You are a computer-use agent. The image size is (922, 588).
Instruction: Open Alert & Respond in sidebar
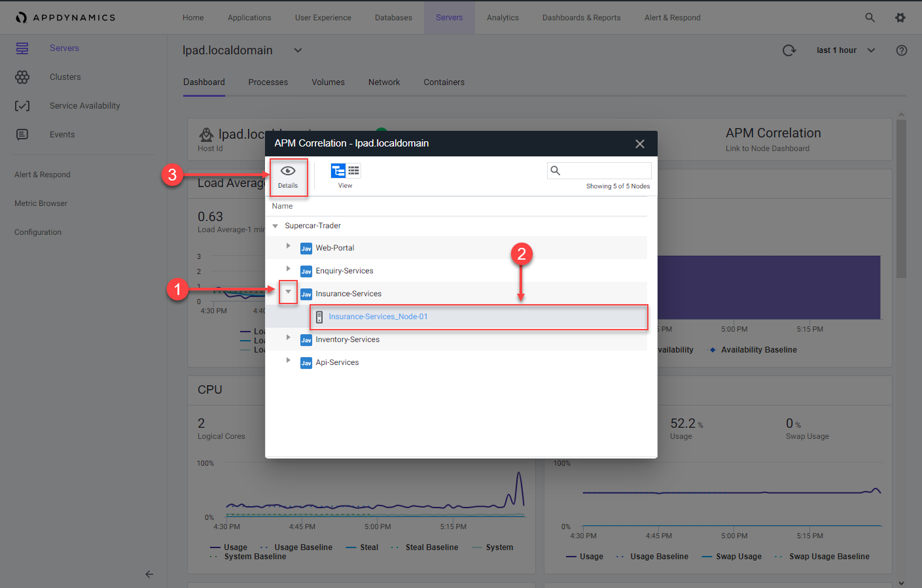[43, 175]
